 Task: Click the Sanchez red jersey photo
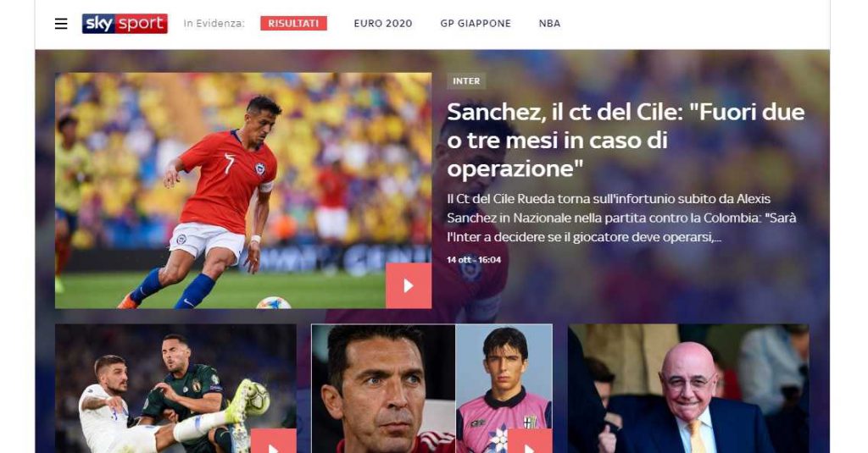243,191
